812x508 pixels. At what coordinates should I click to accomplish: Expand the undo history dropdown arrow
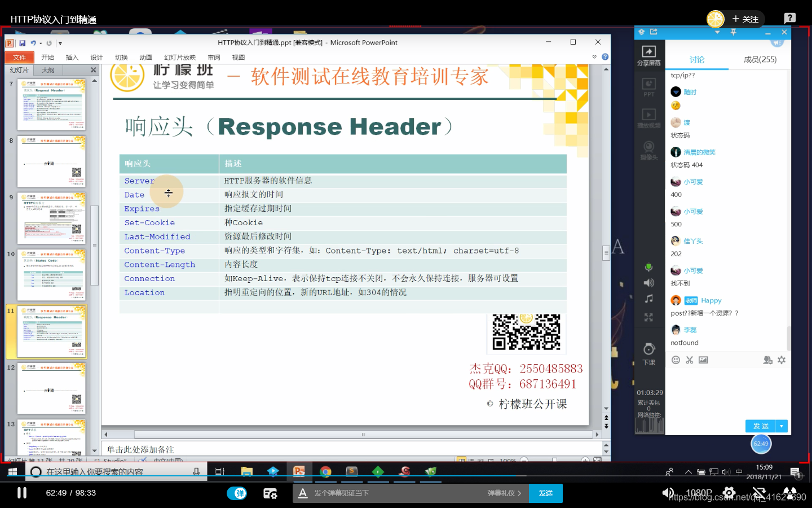coord(41,43)
